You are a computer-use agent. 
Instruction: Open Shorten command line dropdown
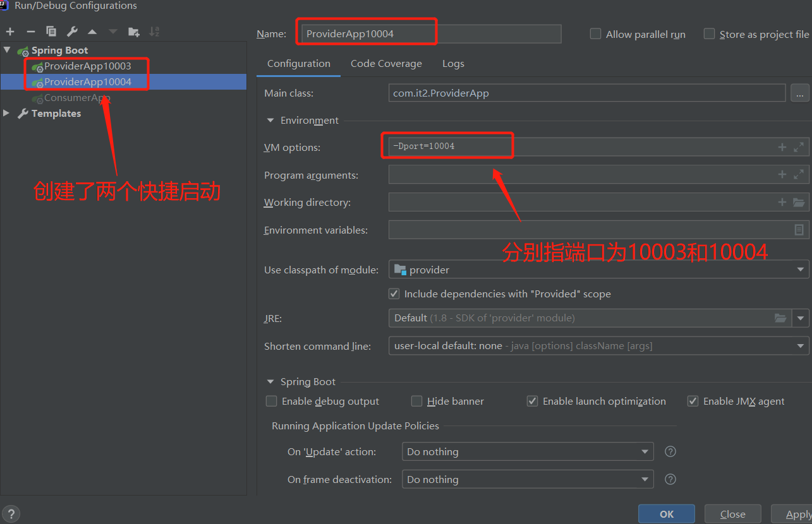[x=598, y=346]
